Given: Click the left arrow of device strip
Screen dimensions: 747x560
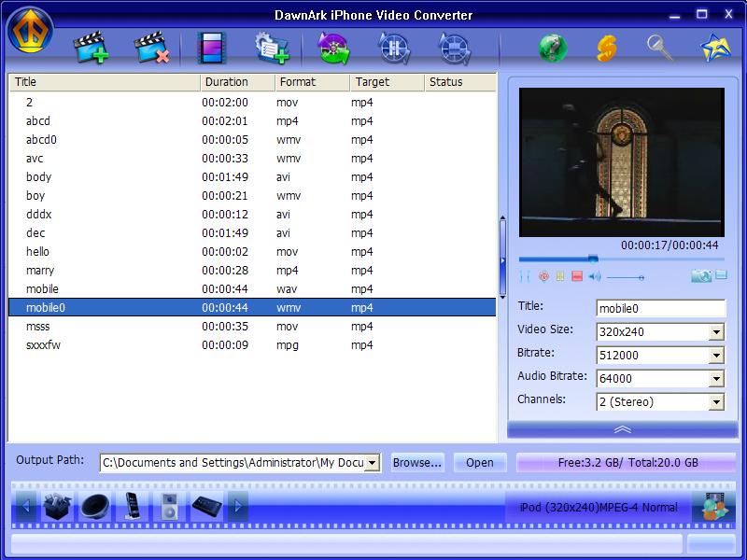Looking at the screenshot, I should 26,506.
